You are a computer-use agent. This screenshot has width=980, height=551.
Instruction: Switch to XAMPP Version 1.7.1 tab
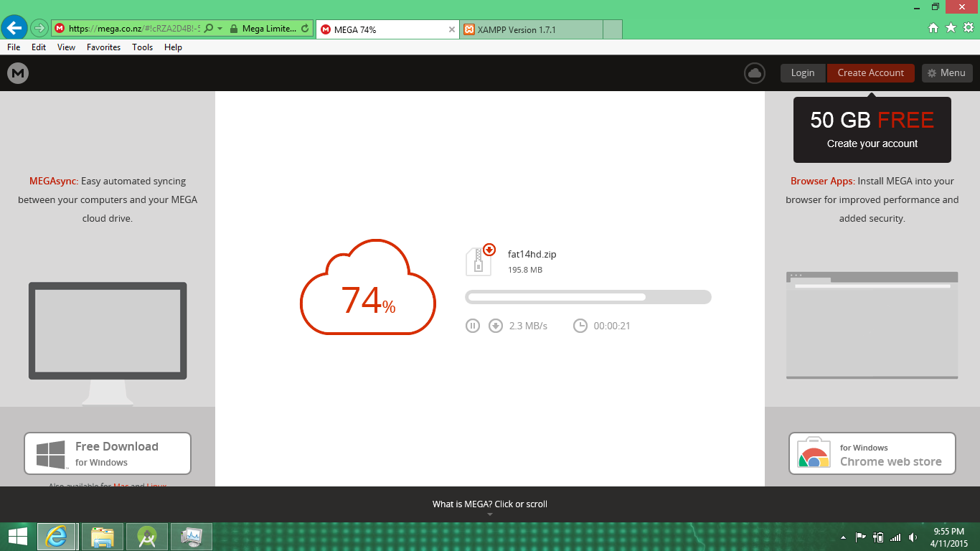[x=532, y=29]
